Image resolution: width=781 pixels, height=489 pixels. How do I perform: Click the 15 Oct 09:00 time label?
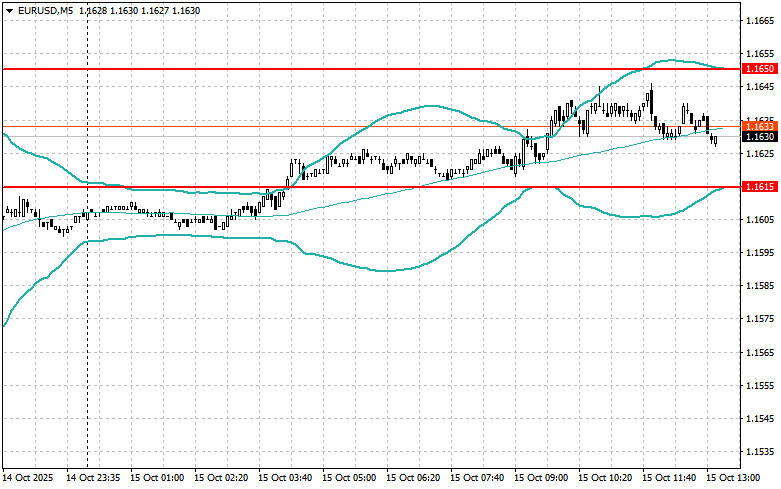[541, 478]
